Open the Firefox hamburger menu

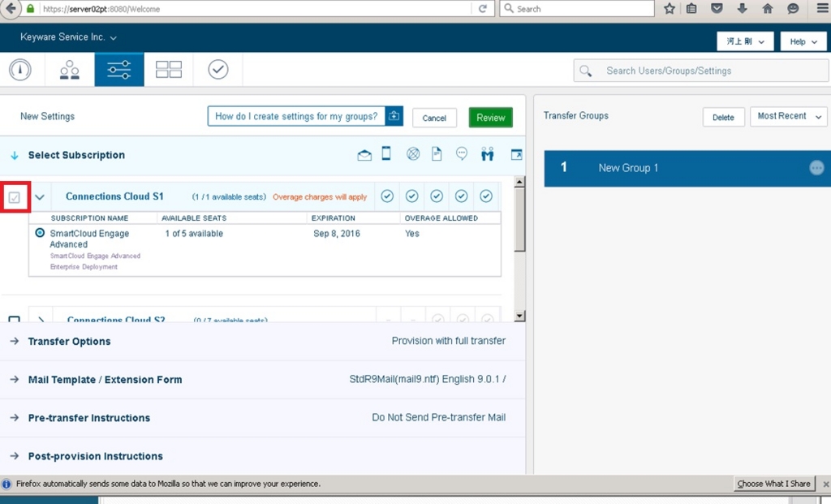822,8
